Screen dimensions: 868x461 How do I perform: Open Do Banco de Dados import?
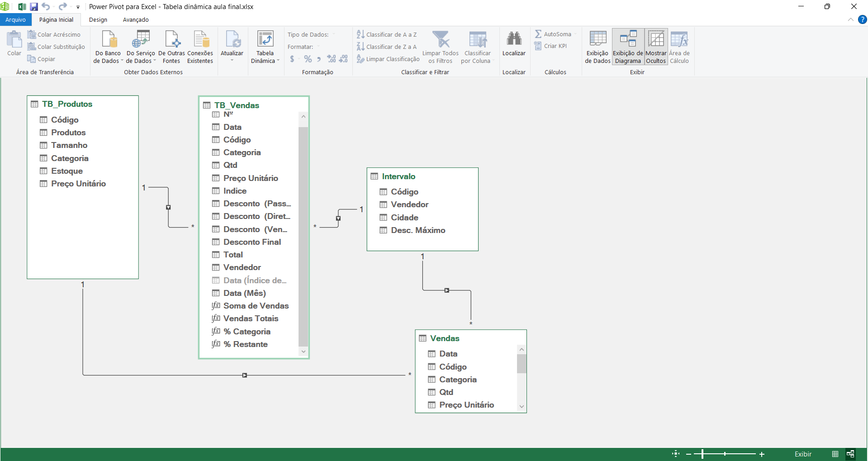(108, 48)
